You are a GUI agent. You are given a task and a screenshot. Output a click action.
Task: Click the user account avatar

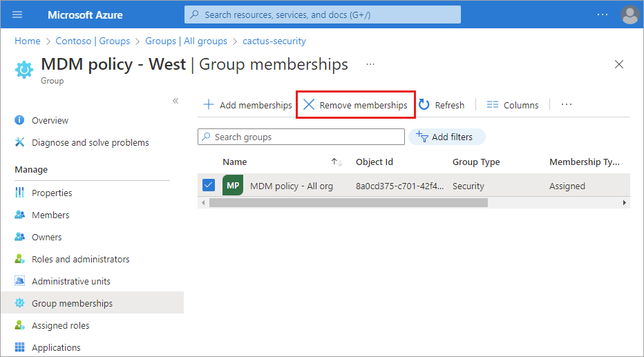[629, 15]
